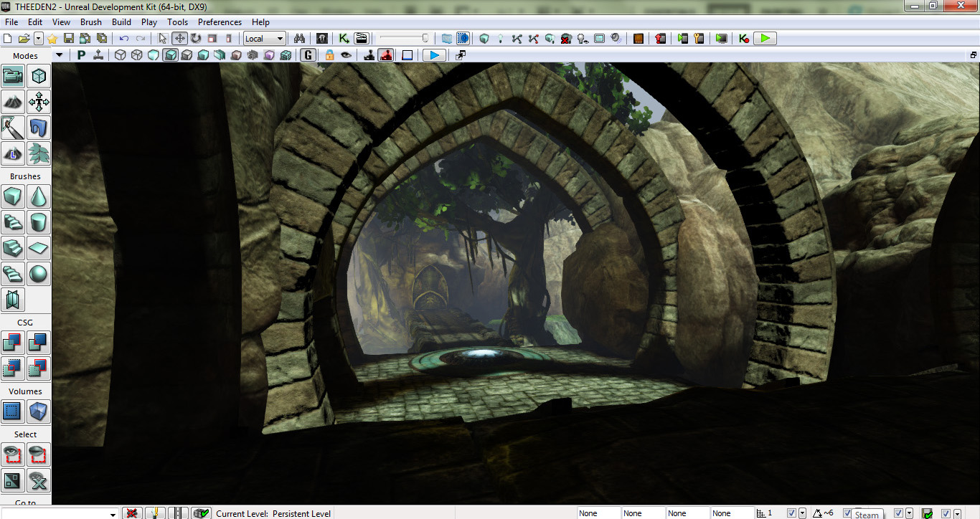Screen dimensions: 980x519
Task: Toggle the rightmost status bar checkbox
Action: pyautogui.click(x=946, y=513)
